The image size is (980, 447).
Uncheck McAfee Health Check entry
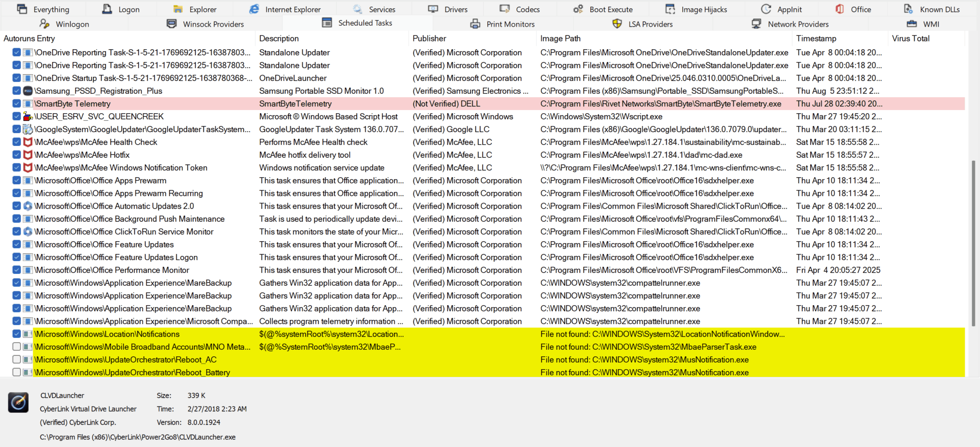pyautogui.click(x=16, y=142)
